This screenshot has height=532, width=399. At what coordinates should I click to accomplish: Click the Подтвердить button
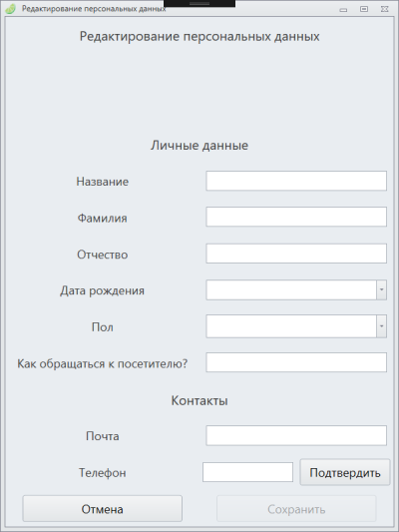coord(345,472)
